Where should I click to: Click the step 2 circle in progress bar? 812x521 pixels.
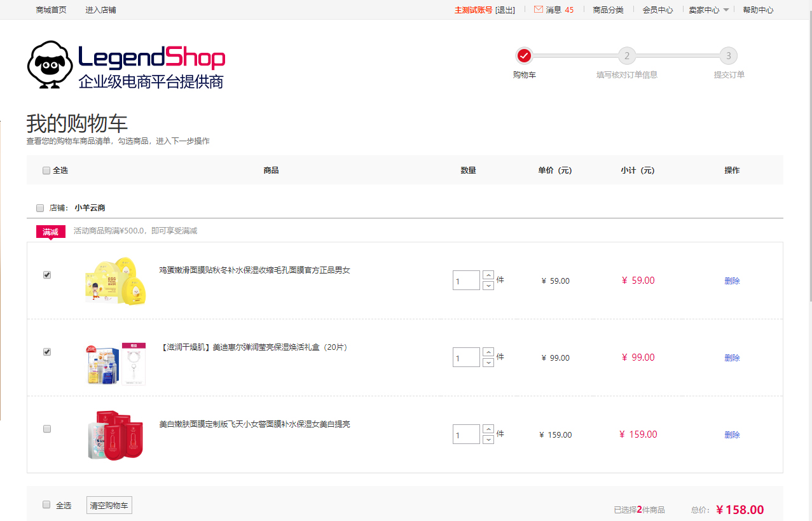tap(626, 56)
